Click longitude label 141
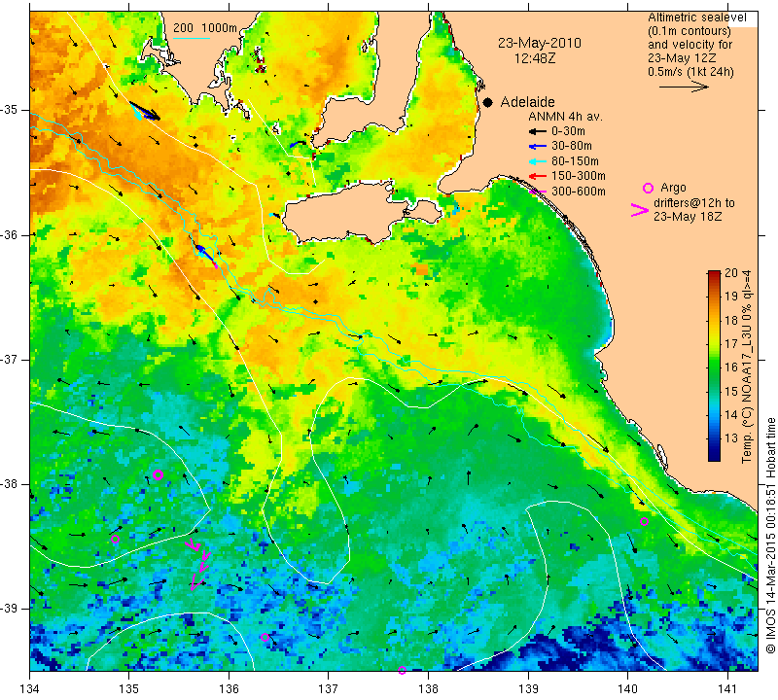778x700 pixels. click(x=727, y=688)
